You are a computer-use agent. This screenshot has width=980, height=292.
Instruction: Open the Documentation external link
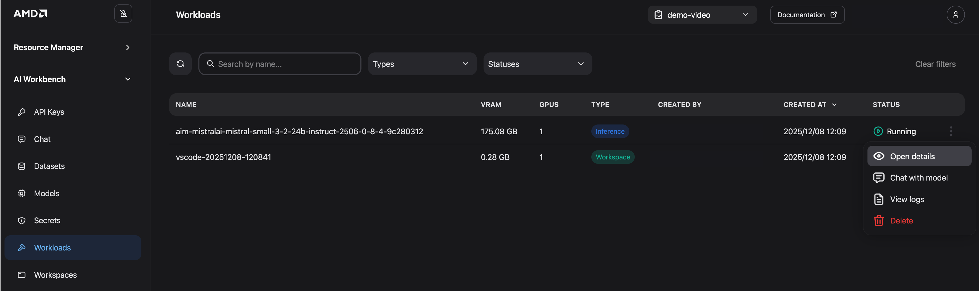click(807, 15)
